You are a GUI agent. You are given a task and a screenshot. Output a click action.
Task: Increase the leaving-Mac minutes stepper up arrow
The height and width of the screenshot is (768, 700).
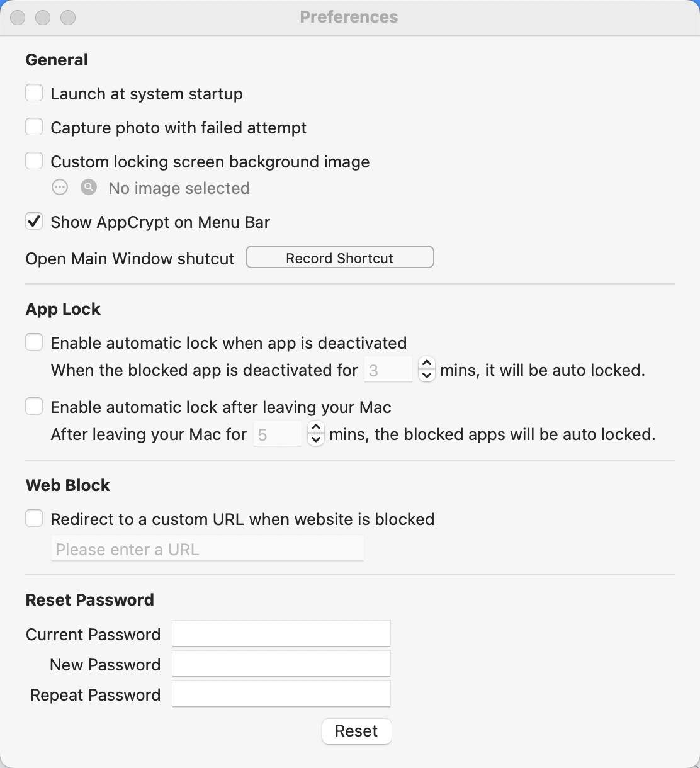(316, 428)
